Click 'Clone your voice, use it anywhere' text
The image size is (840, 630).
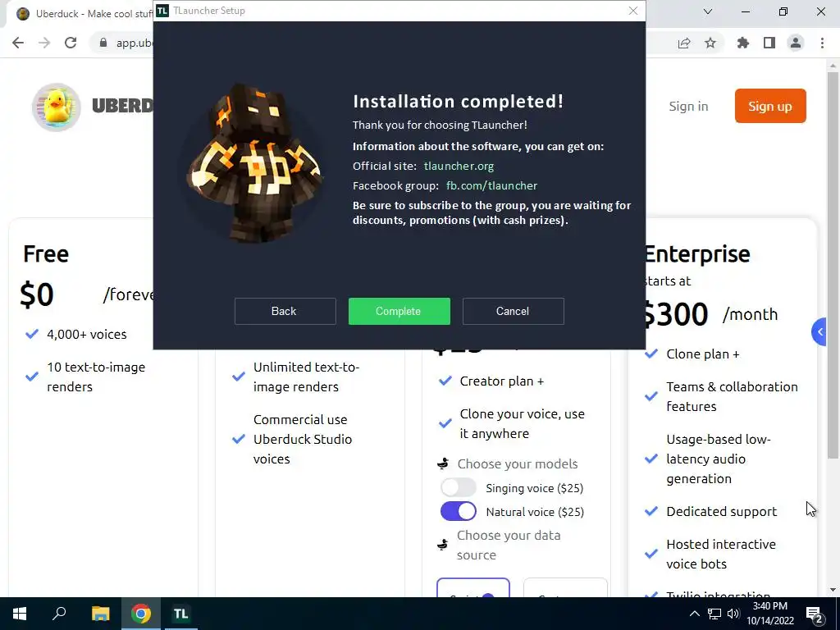[523, 424]
